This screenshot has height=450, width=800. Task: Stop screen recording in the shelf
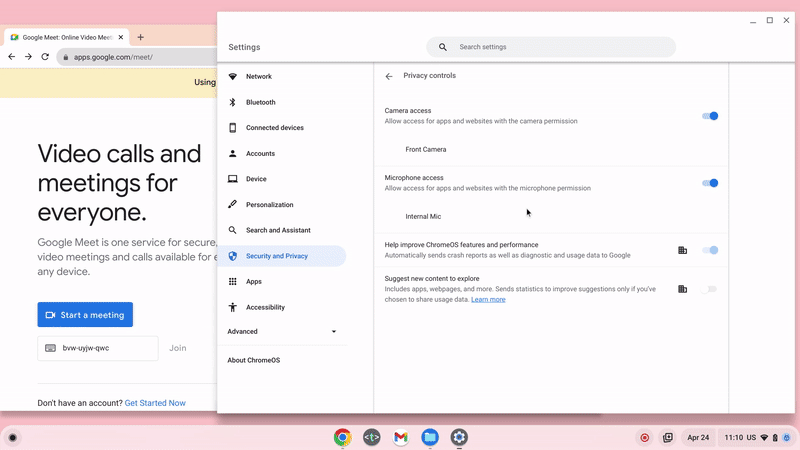[645, 438]
